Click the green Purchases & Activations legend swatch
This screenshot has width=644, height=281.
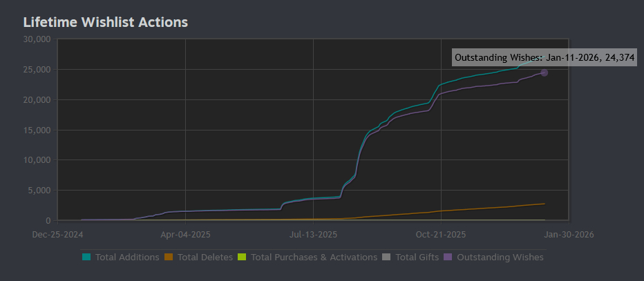[x=242, y=258]
